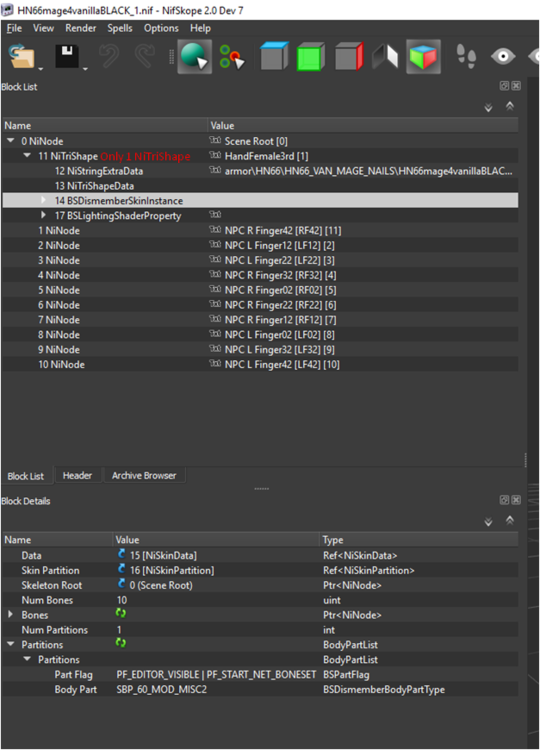Close the Block Details panel

click(516, 500)
